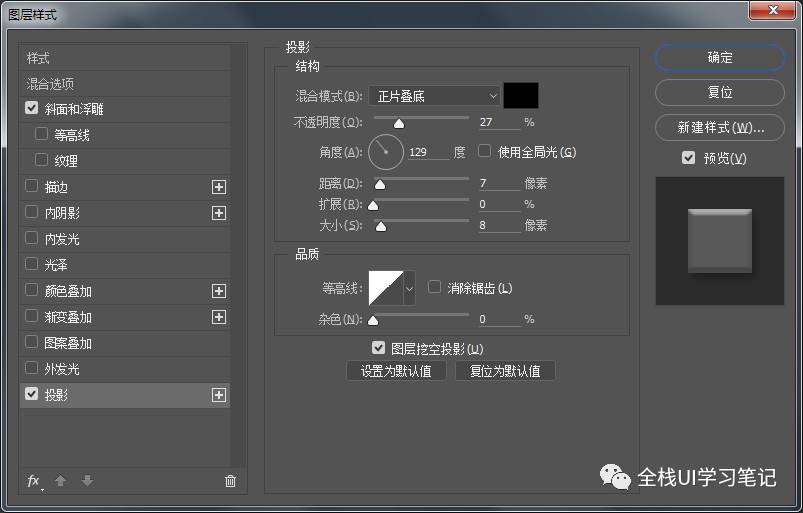Click the 不透明度 value field showing 27
The width and height of the screenshot is (803, 513).
[499, 122]
